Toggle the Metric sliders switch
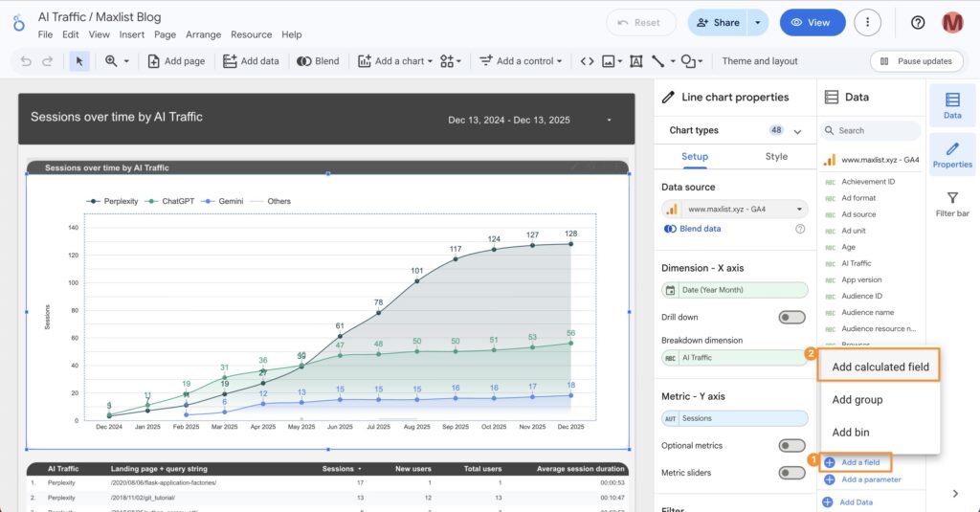The image size is (980, 512). (x=791, y=473)
